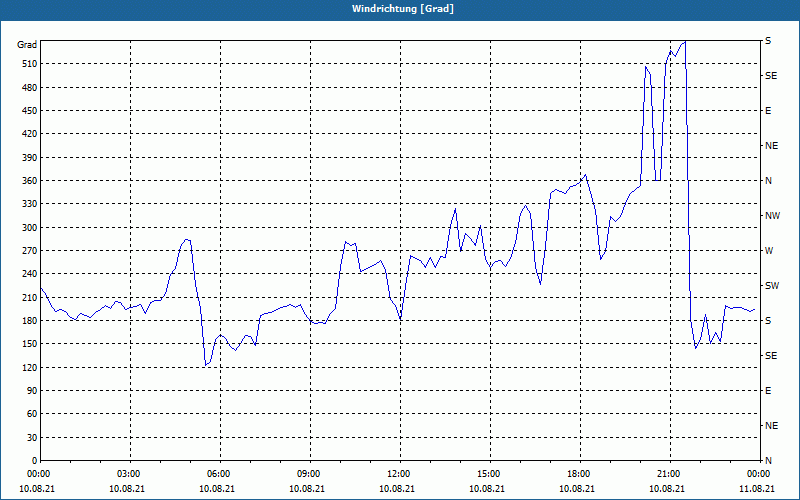Select the 90 degree axis label
The width and height of the screenshot is (800, 500).
click(32, 390)
